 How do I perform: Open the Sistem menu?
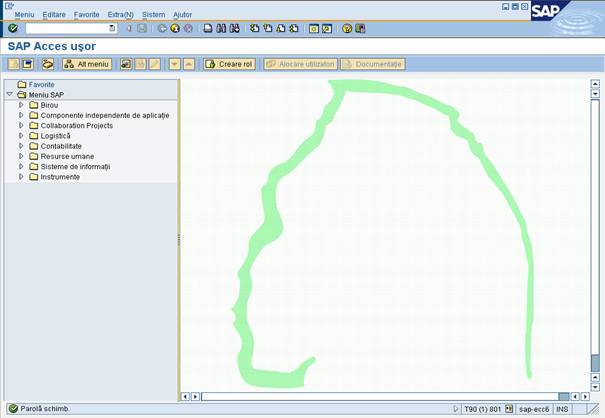[x=153, y=15]
